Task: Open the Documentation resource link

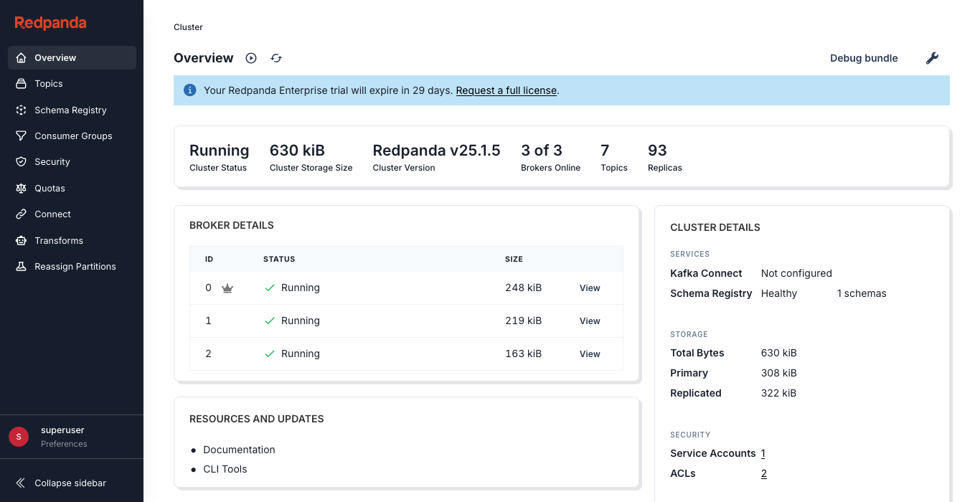Action: [239, 450]
